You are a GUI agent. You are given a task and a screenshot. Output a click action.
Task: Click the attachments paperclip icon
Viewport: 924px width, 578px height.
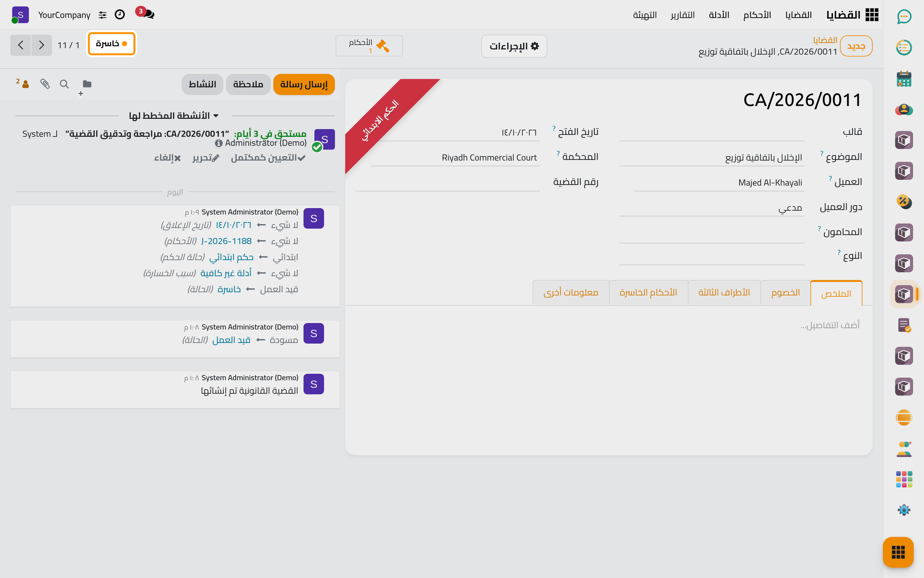coord(45,84)
